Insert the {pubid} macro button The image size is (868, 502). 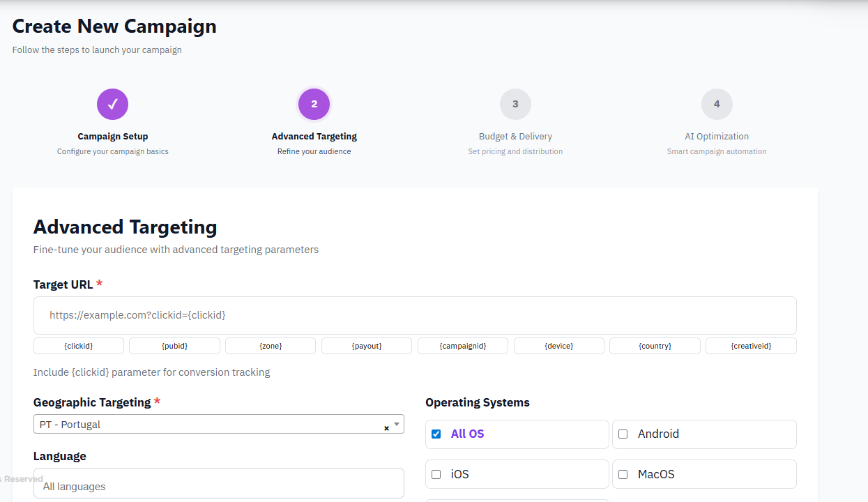[174, 346]
